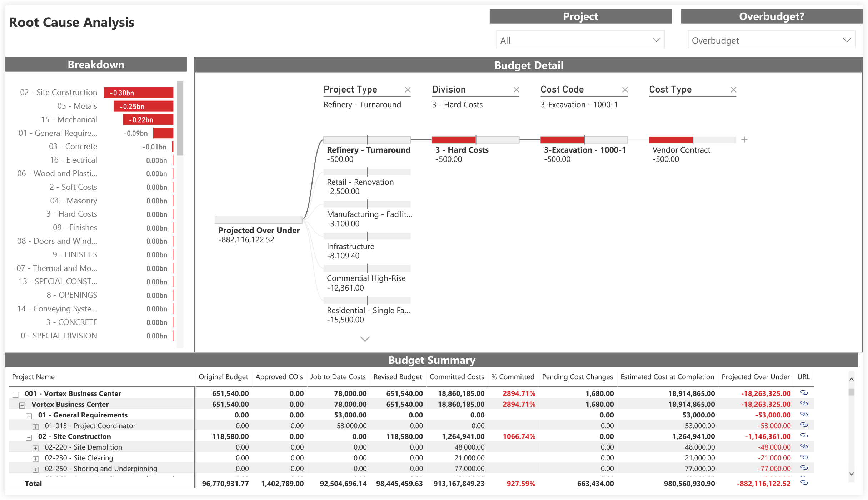Add a new level with the plus icon
This screenshot has height=500, width=868.
(x=744, y=139)
